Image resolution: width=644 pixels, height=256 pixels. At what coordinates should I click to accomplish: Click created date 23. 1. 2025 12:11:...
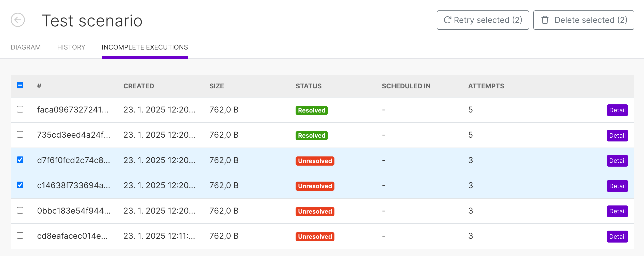point(159,236)
